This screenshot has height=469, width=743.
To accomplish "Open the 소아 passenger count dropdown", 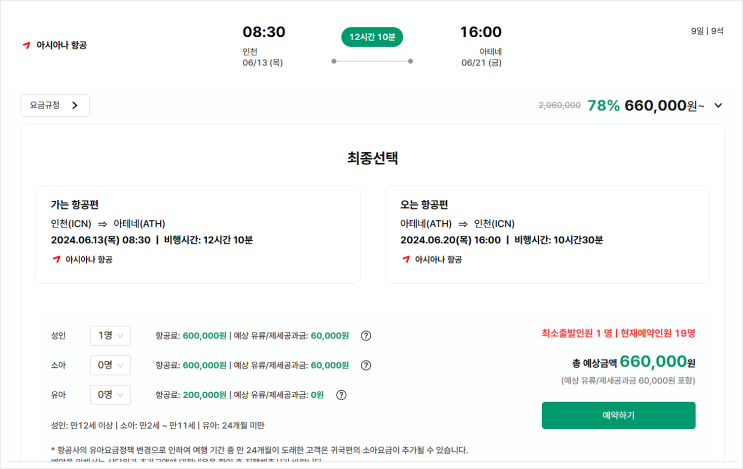I will (110, 365).
